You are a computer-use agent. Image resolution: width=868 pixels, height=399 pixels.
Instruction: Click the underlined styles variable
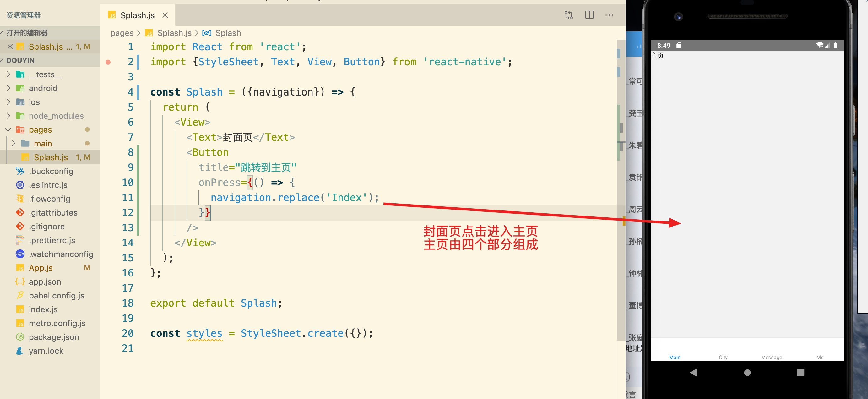(x=204, y=333)
